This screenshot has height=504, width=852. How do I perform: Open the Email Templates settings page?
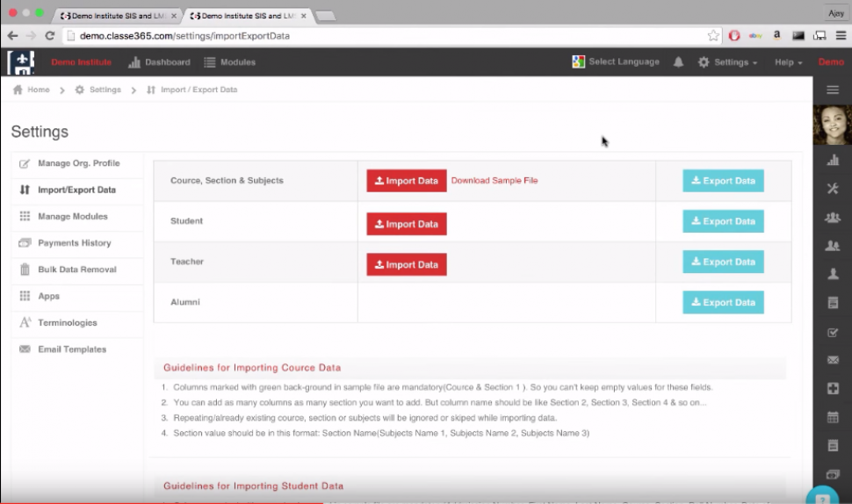77,349
